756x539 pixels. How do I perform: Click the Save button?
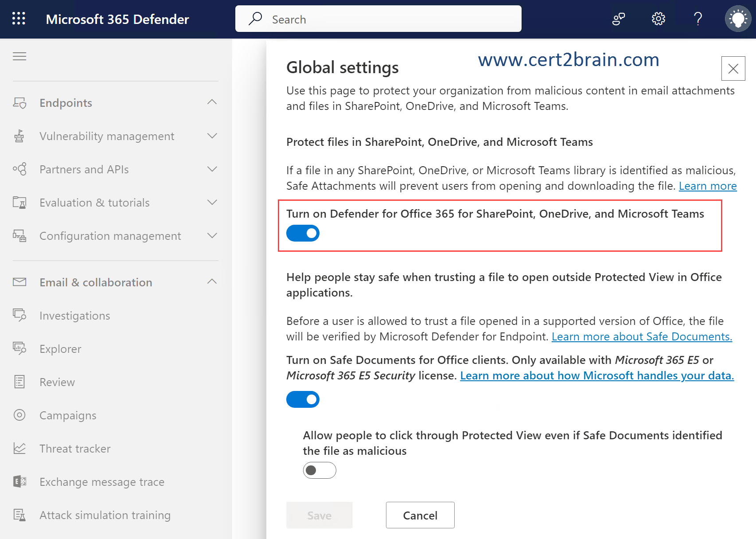pyautogui.click(x=320, y=515)
